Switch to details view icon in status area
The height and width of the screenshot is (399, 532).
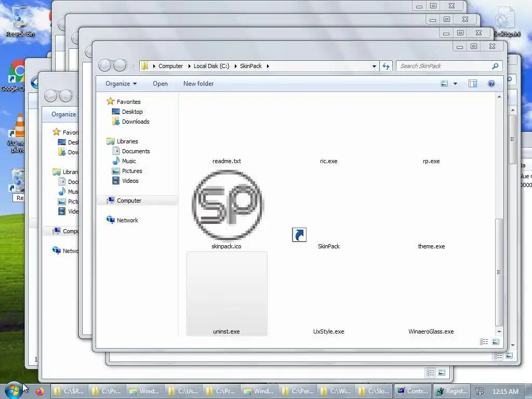coord(484,342)
